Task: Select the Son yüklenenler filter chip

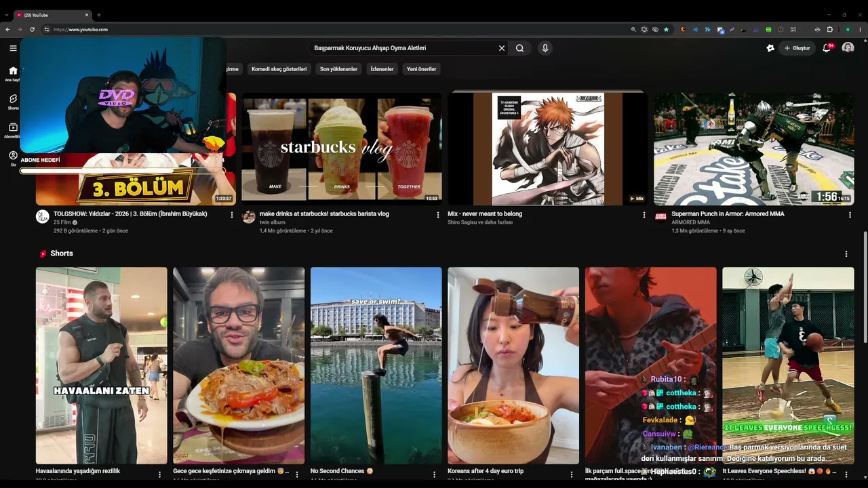Action: coord(338,69)
